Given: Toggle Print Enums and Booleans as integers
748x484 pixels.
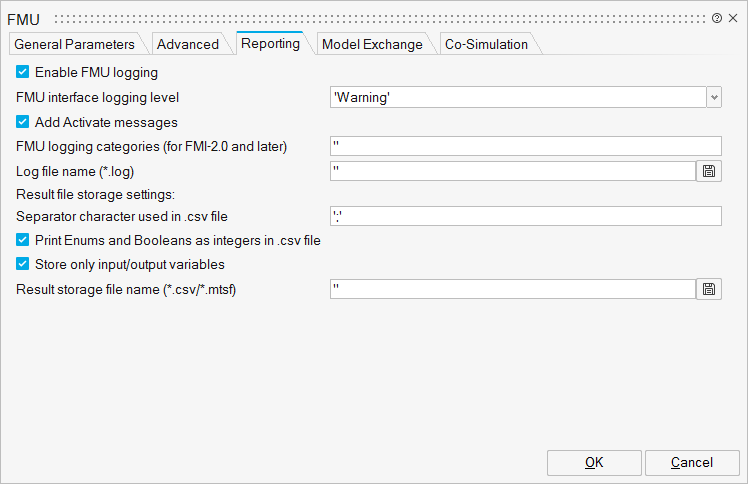Looking at the screenshot, I should pyautogui.click(x=22, y=240).
